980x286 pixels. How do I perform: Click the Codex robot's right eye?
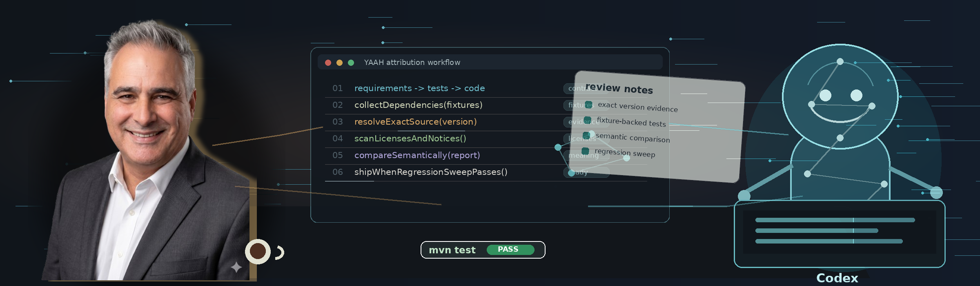coord(856,95)
